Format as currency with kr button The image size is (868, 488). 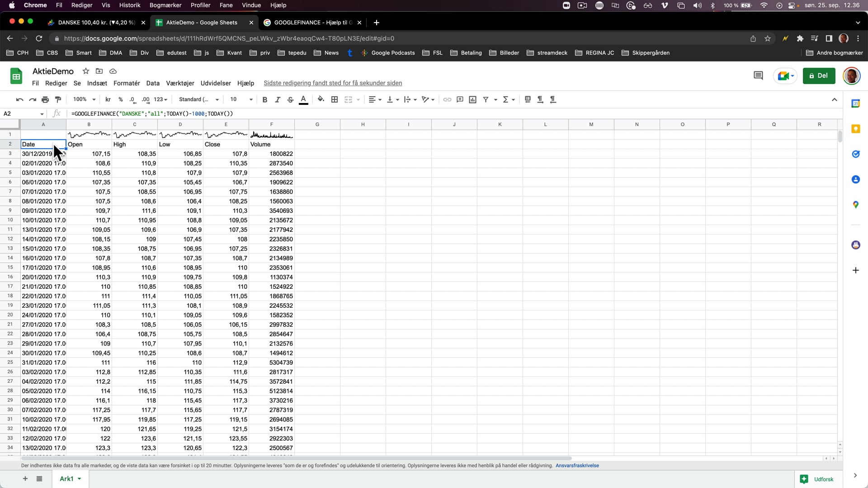click(x=108, y=99)
